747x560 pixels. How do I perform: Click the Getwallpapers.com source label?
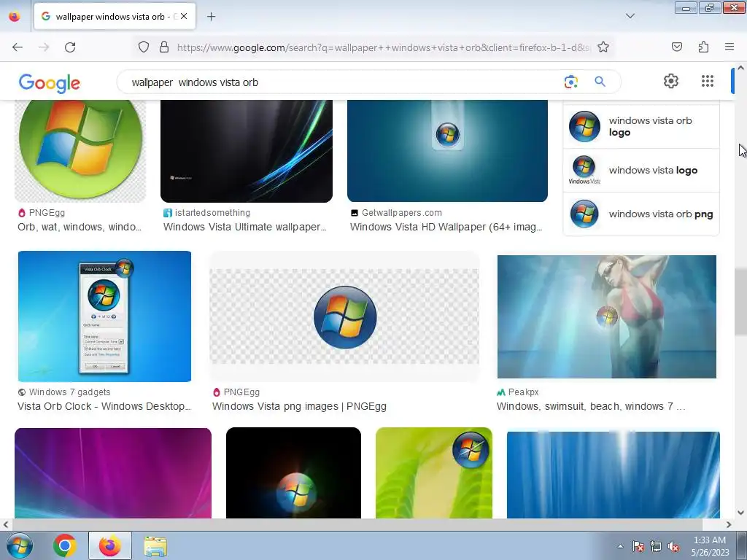(402, 213)
